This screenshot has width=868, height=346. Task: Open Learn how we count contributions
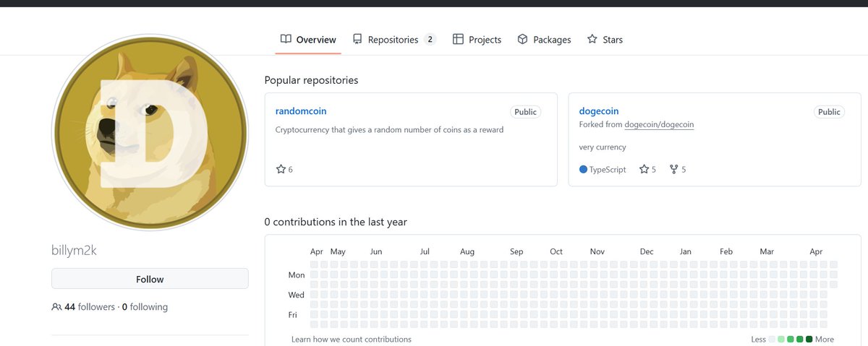click(x=352, y=339)
